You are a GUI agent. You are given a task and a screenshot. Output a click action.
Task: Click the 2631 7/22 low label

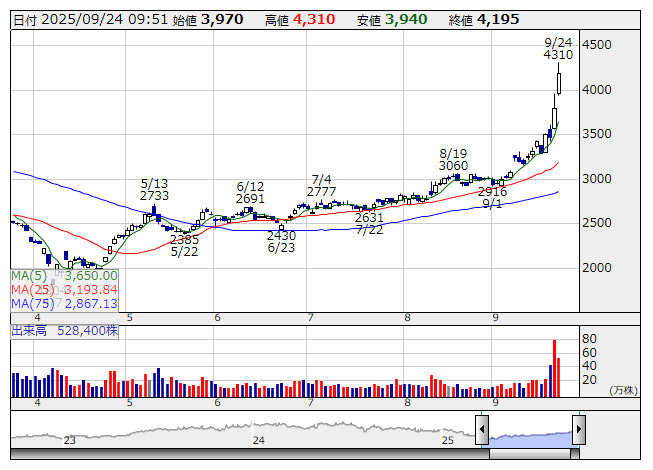369,224
